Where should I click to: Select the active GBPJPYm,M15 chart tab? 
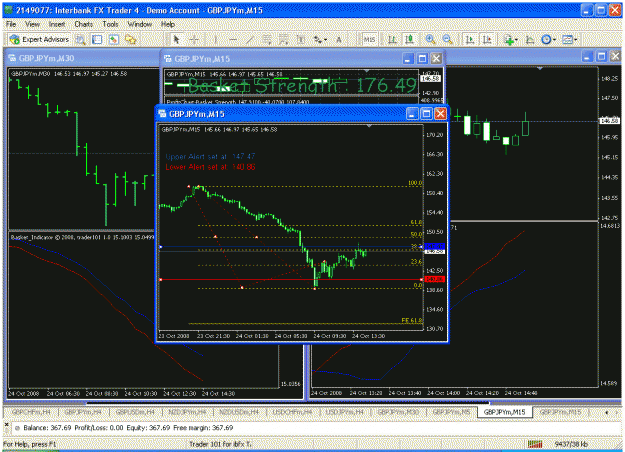pyautogui.click(x=505, y=412)
